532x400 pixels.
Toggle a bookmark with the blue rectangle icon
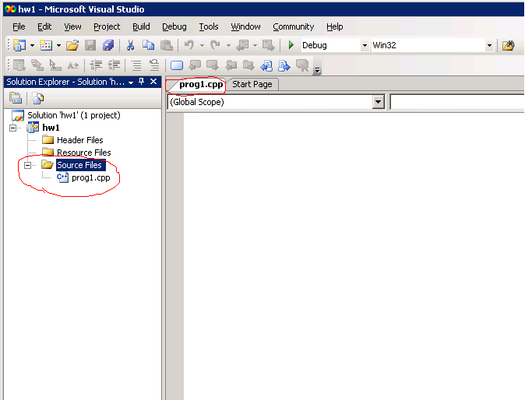[x=177, y=65]
